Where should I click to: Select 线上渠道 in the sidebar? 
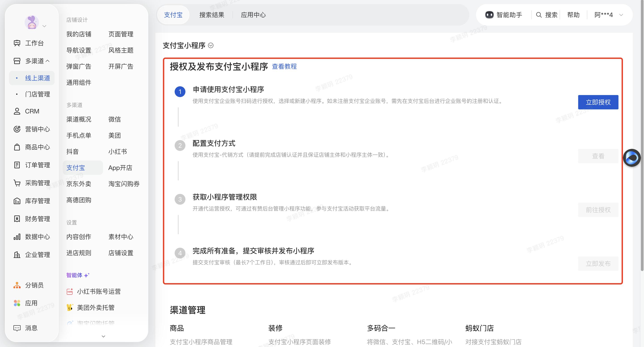[32, 78]
